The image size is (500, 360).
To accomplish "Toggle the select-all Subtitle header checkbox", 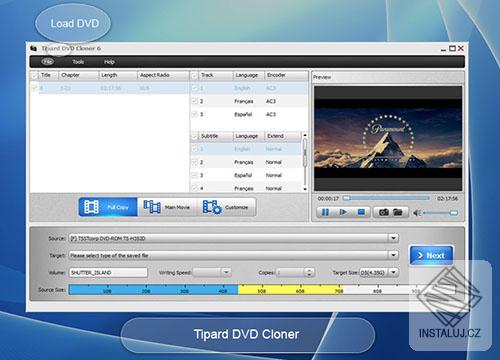I will pyautogui.click(x=194, y=136).
